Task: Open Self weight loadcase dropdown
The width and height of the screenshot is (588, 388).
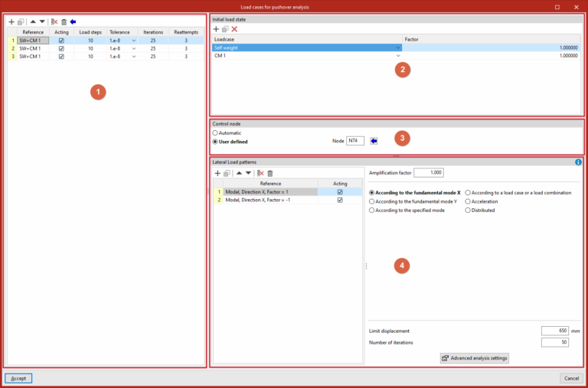Action: click(398, 47)
